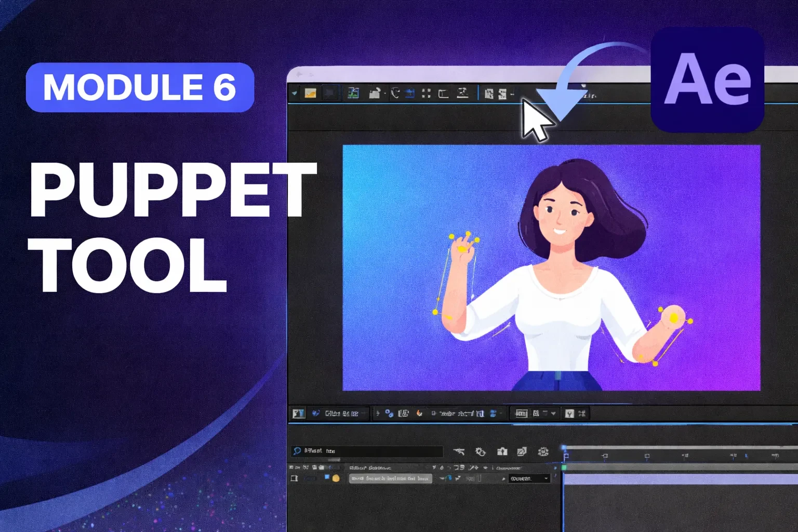
Task: Click the gear-like icon beside the timeline ruler
Action: [543, 451]
